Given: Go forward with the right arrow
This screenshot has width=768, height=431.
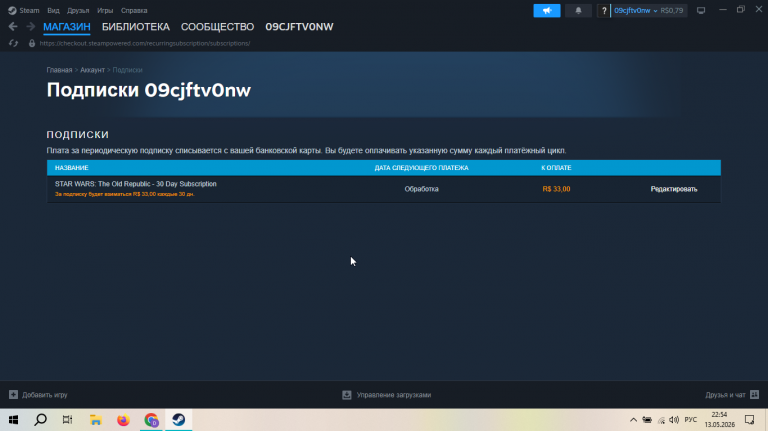Looking at the screenshot, I should pos(30,26).
